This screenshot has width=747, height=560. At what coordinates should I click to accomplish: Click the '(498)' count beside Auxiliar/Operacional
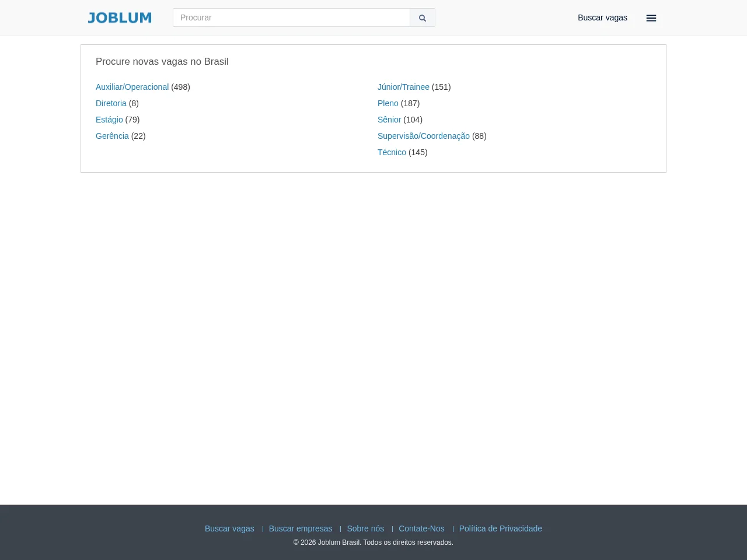[x=180, y=87]
